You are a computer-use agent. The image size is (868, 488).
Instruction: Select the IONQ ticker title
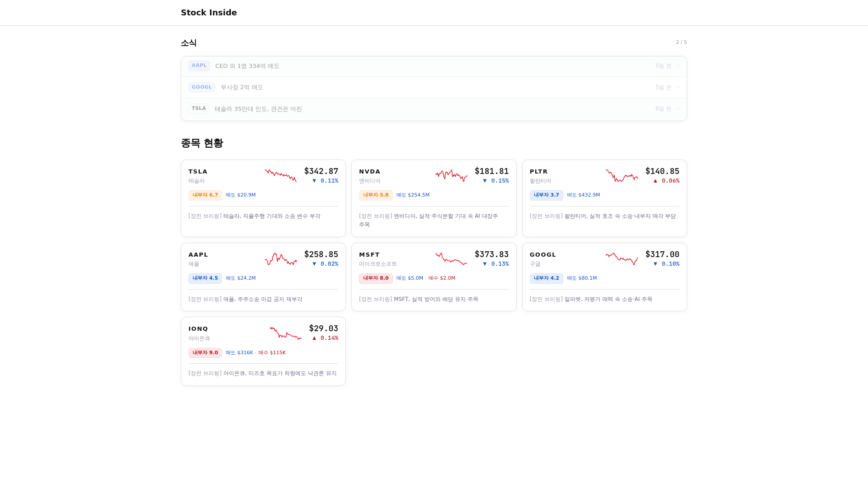(198, 329)
